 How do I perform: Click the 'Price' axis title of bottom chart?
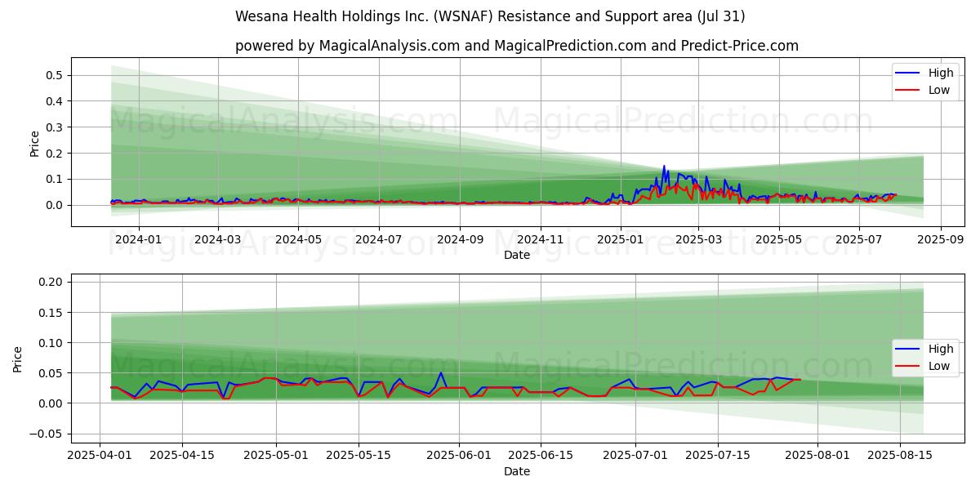[x=18, y=359]
